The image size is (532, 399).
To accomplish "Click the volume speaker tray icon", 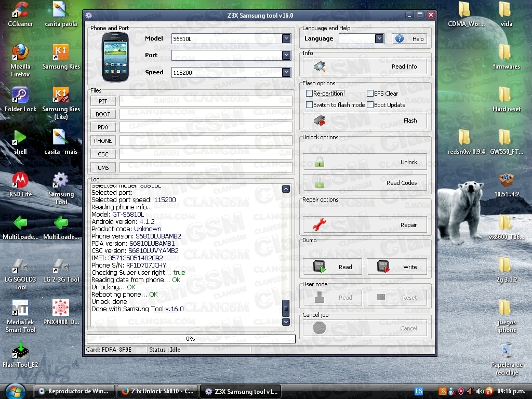I will coord(480,391).
